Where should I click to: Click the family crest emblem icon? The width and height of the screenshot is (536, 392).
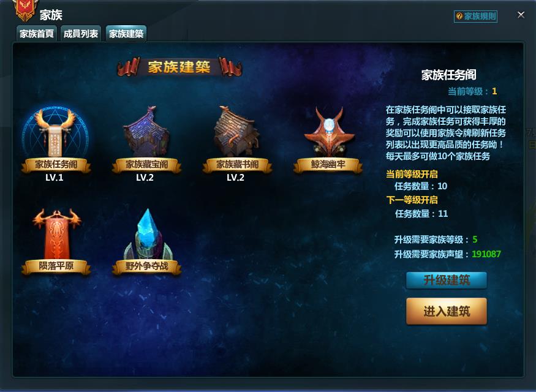pyautogui.click(x=24, y=10)
